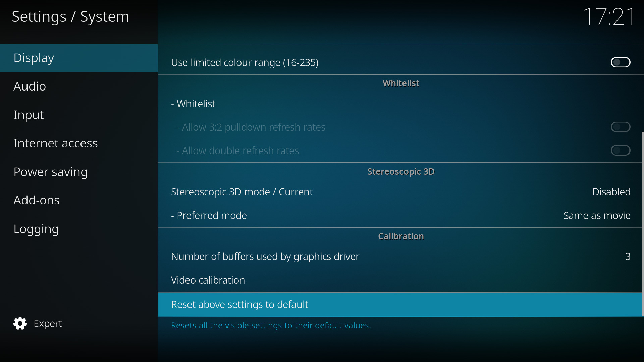Switch the Expert settings level label
The height and width of the screenshot is (362, 644).
click(x=48, y=323)
